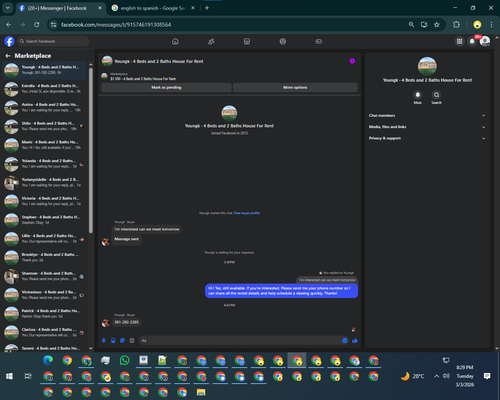Record a voice clip with microphone icon
Image resolution: width=500 pixels, height=400 pixels.
104,340
